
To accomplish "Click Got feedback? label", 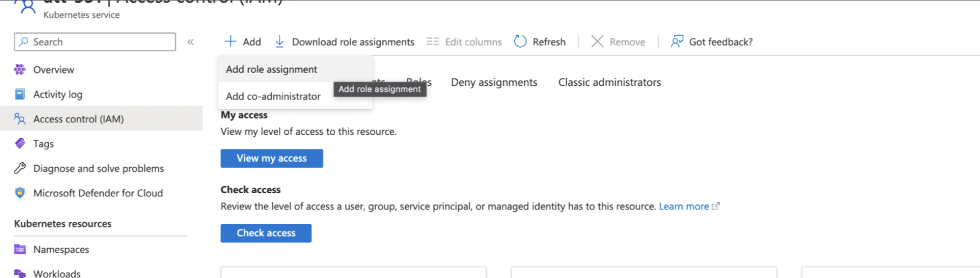I will coord(721,42).
